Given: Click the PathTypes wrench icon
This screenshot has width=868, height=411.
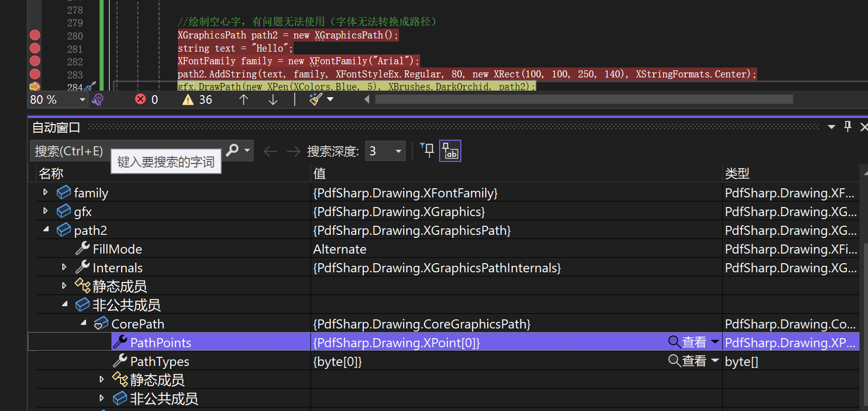Looking at the screenshot, I should pyautogui.click(x=120, y=360).
